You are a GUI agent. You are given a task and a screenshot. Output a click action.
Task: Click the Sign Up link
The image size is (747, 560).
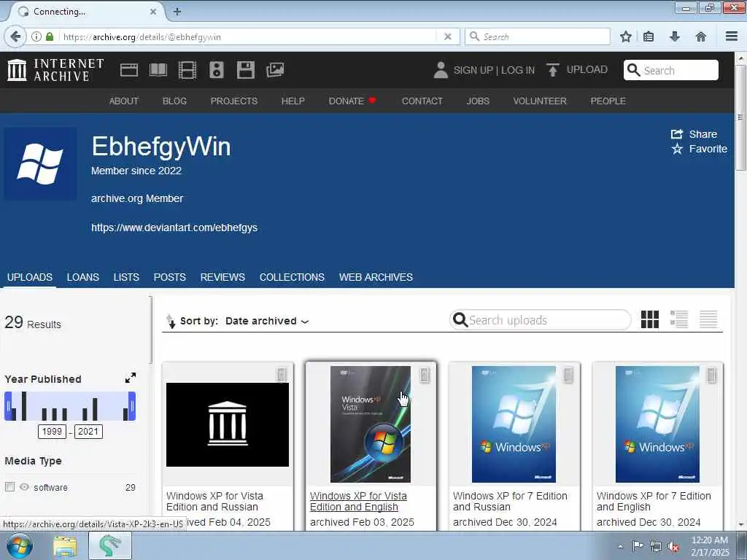point(473,70)
